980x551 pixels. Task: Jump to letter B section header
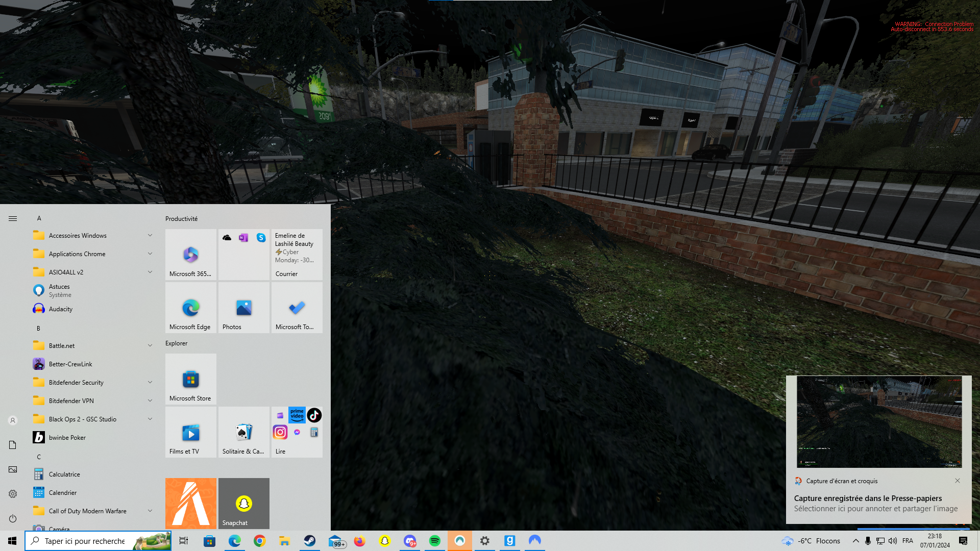pos(39,329)
